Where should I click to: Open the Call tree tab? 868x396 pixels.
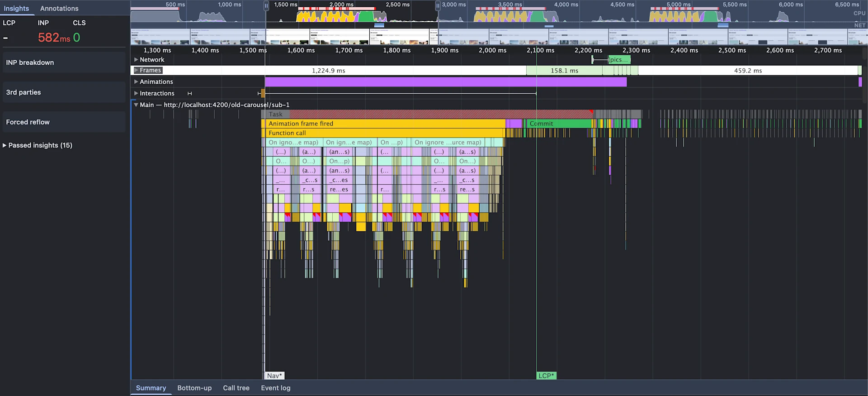pyautogui.click(x=236, y=388)
